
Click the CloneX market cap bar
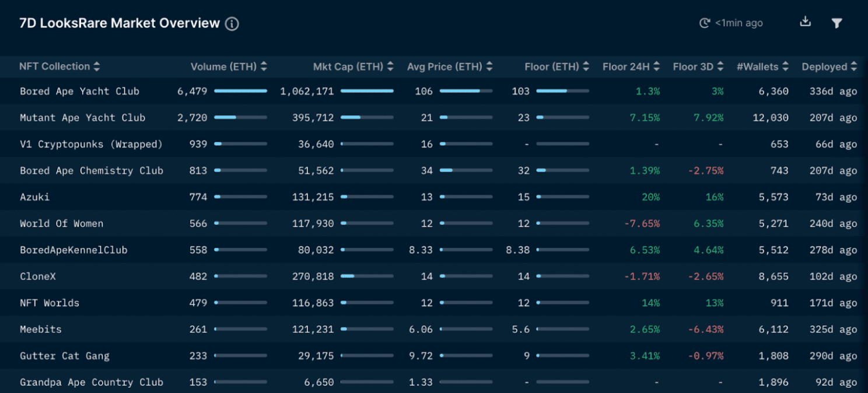pos(367,276)
